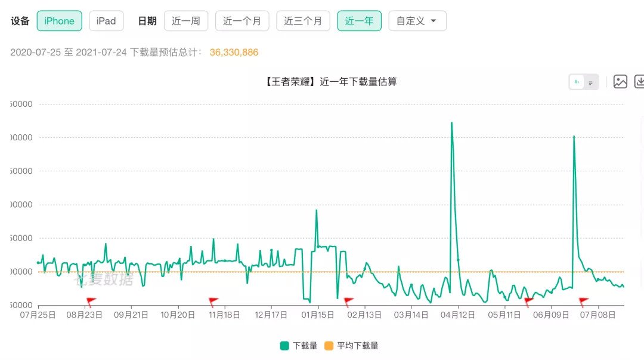Image resolution: width=644 pixels, height=360 pixels.
Task: Click red flag marker near 02月13日
Action: (348, 302)
